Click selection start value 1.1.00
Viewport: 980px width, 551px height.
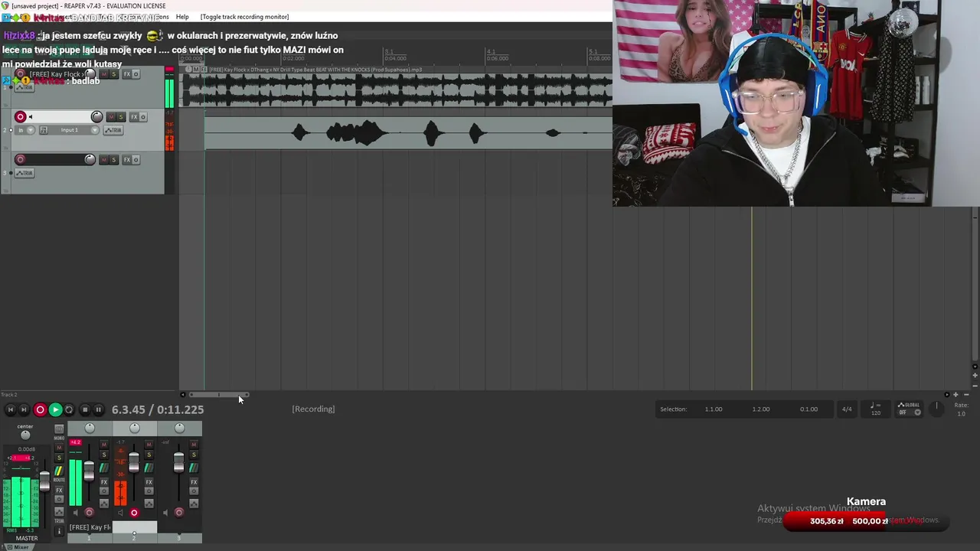click(x=714, y=409)
